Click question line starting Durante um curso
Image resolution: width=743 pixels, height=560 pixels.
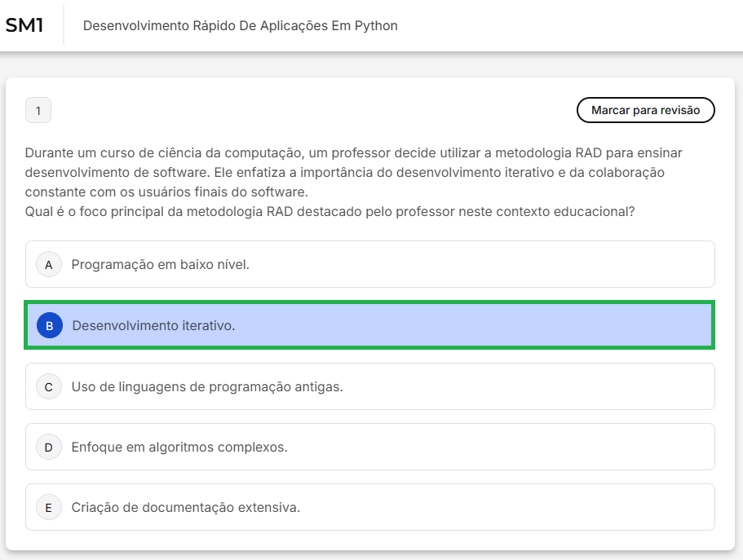pyautogui.click(x=353, y=152)
